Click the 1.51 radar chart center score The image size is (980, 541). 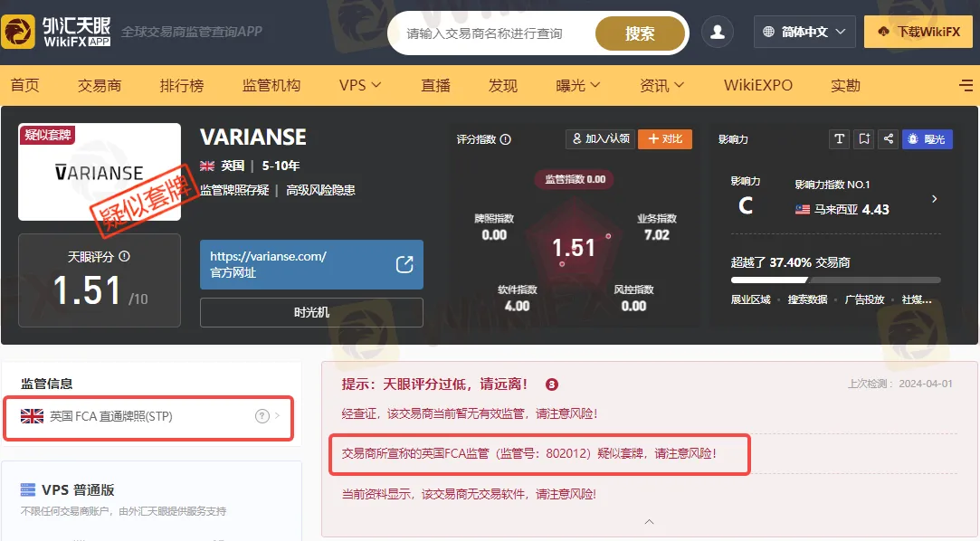[574, 248]
